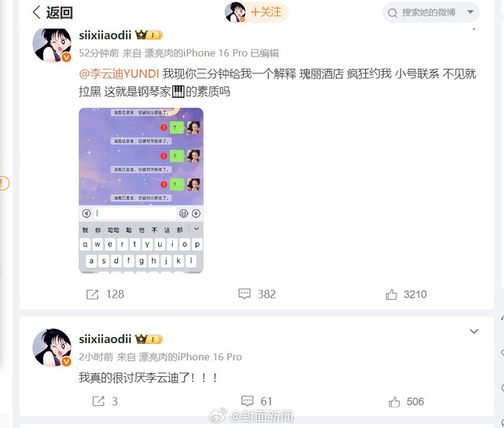Like the post with 506 likes
This screenshot has width=504, height=428.
(x=406, y=401)
